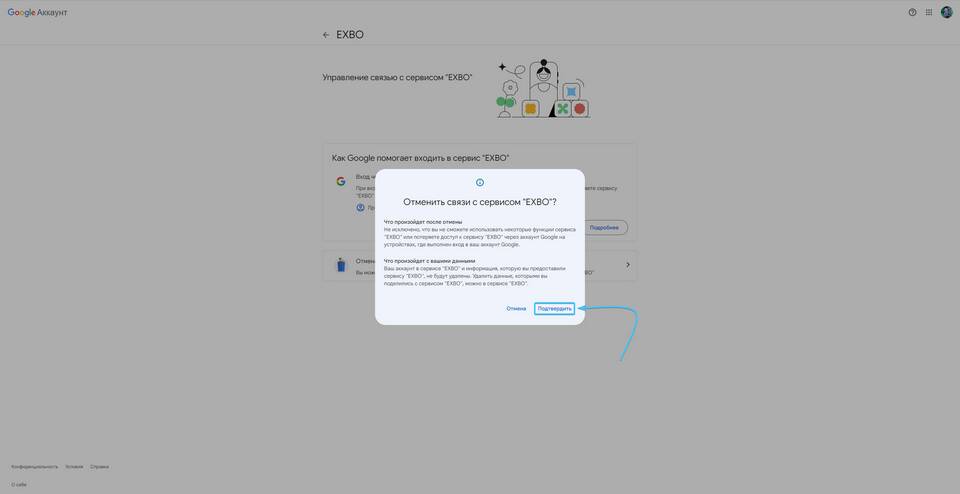Open the Google apps grid
Image resolution: width=960 pixels, height=494 pixels.
929,12
